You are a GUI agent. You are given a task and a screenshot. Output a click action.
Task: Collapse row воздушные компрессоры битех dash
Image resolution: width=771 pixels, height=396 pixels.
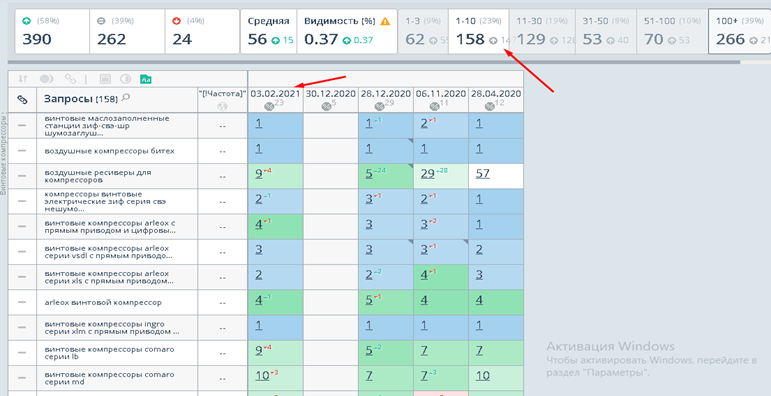[22, 151]
